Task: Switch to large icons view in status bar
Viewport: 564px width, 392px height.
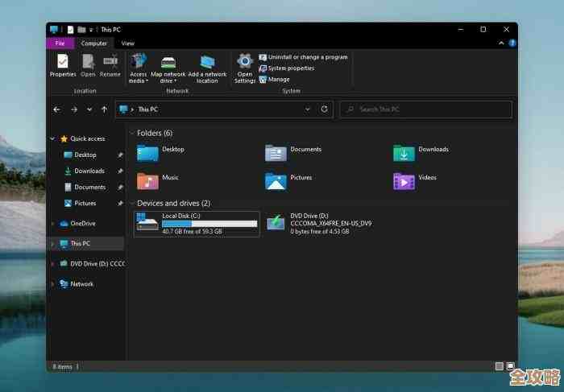Action: click(x=510, y=366)
